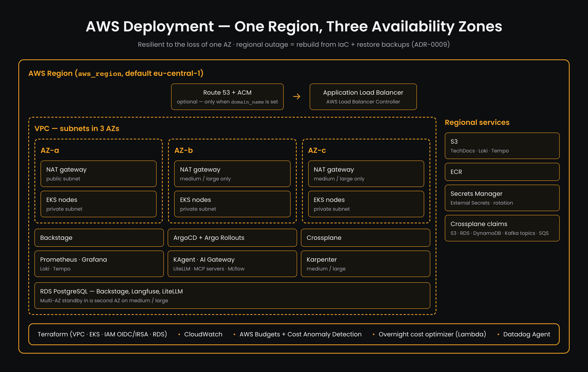Click 'LiteLLM · MCP servers · MLflow' text
Viewport: 588px width, 372px height.
[x=209, y=269]
